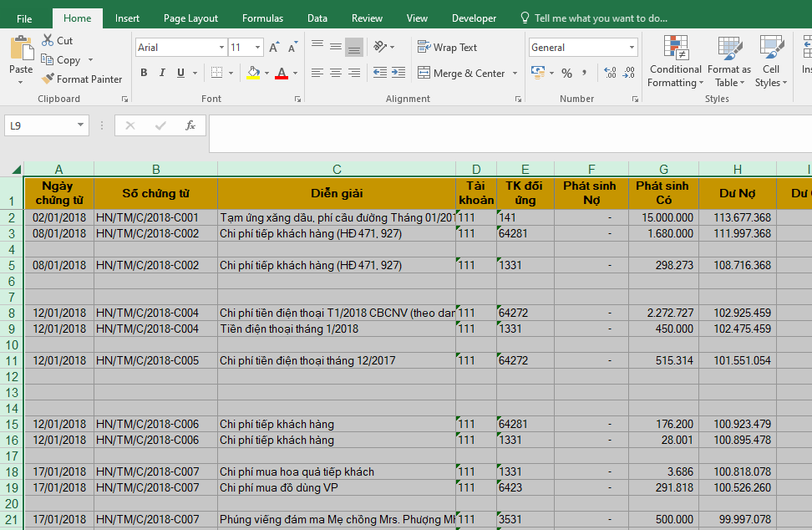This screenshot has height=530, width=812.
Task: Toggle Bold formatting
Action: coord(144,74)
